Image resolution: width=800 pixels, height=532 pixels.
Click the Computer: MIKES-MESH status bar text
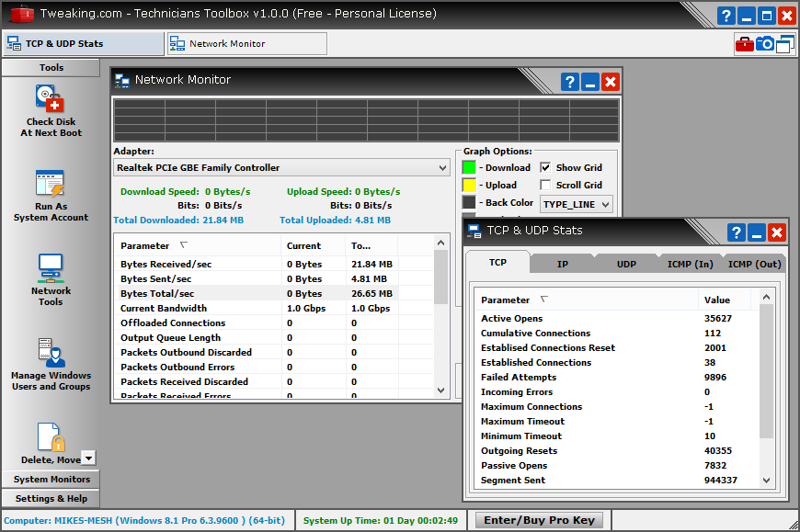144,521
